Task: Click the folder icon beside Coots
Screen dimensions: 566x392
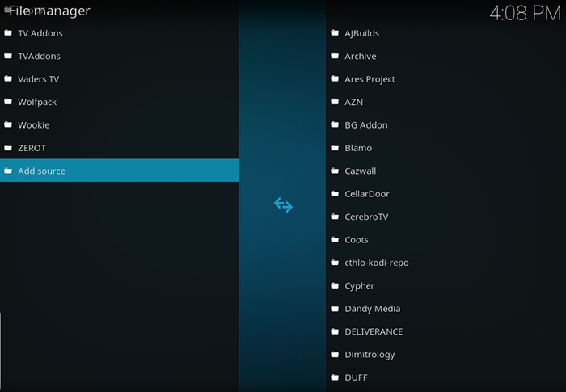Action: click(x=335, y=240)
